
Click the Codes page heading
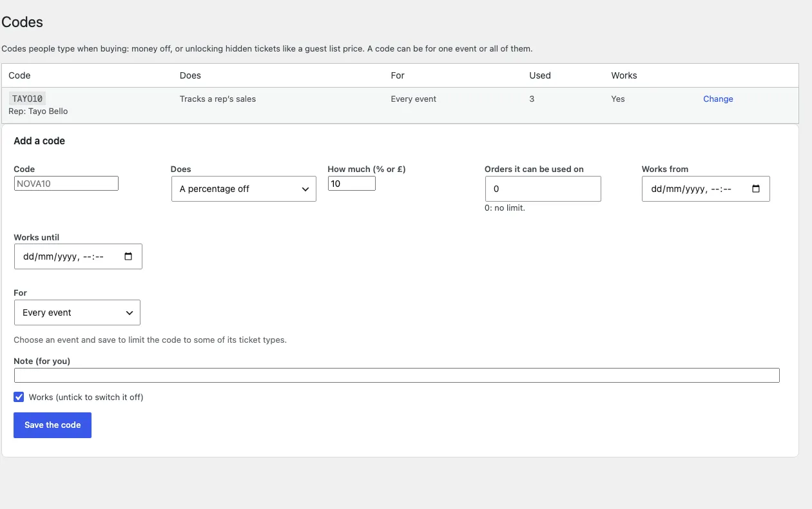23,22
